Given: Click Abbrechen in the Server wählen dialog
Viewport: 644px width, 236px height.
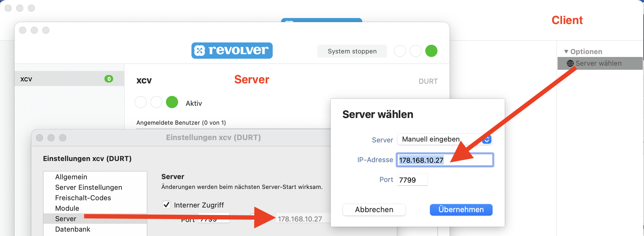Looking at the screenshot, I should [374, 210].
